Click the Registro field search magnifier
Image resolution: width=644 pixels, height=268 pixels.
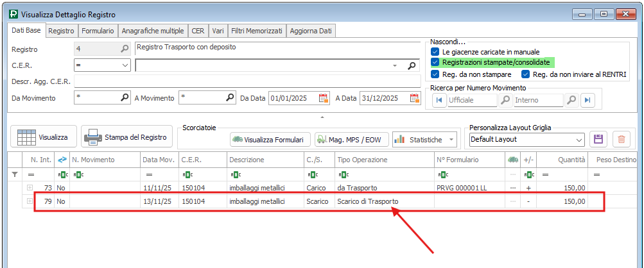(125, 49)
